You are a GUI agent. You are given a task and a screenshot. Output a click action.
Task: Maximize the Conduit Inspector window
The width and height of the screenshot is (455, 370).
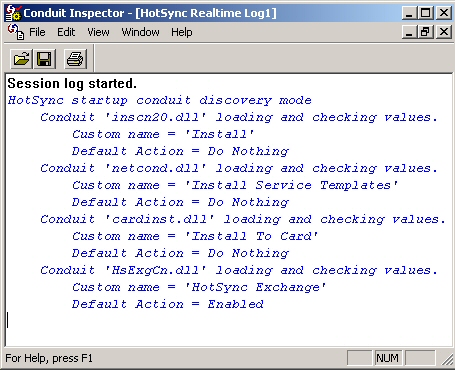(426, 13)
